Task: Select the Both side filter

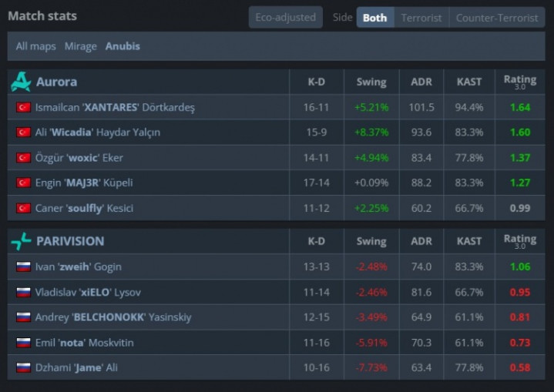Action: pyautogui.click(x=375, y=18)
